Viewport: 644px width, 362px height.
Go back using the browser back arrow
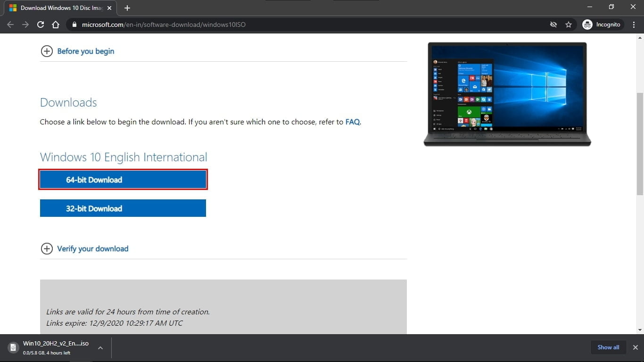tap(10, 25)
